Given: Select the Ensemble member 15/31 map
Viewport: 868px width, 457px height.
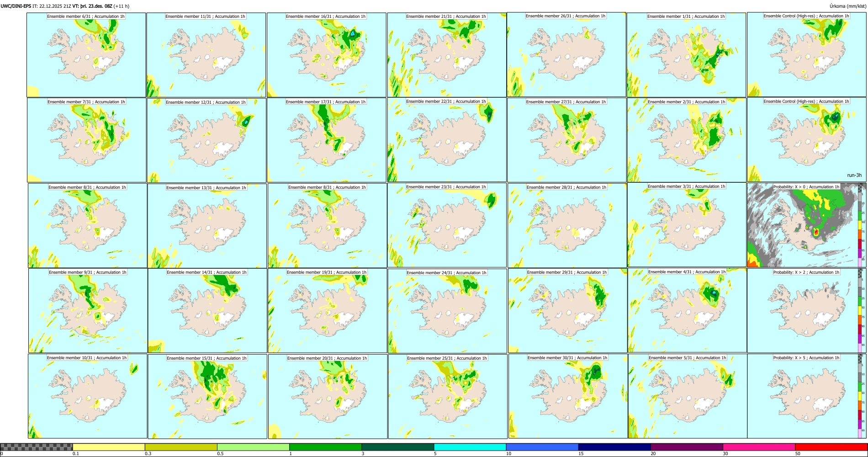Looking at the screenshot, I should (207, 397).
